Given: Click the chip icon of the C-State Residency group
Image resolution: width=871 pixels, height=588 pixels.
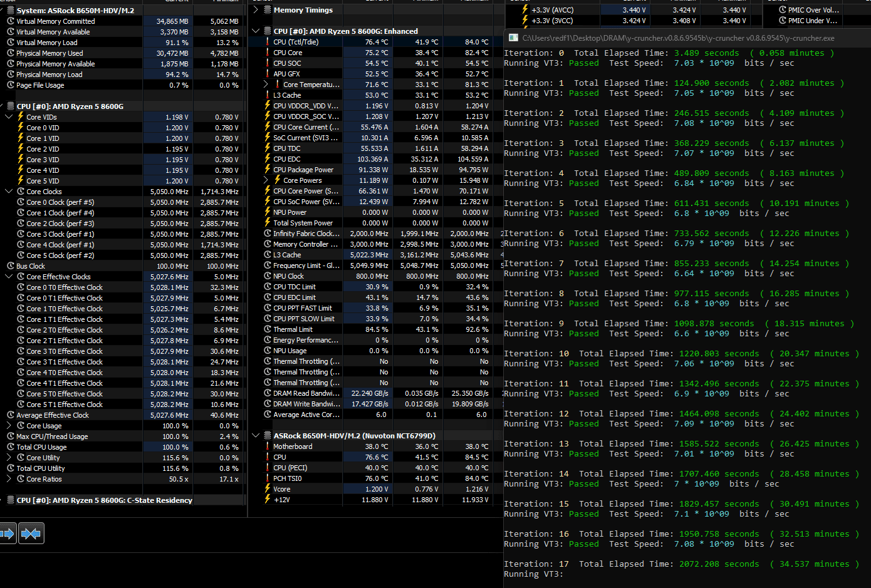Looking at the screenshot, I should 10,500.
